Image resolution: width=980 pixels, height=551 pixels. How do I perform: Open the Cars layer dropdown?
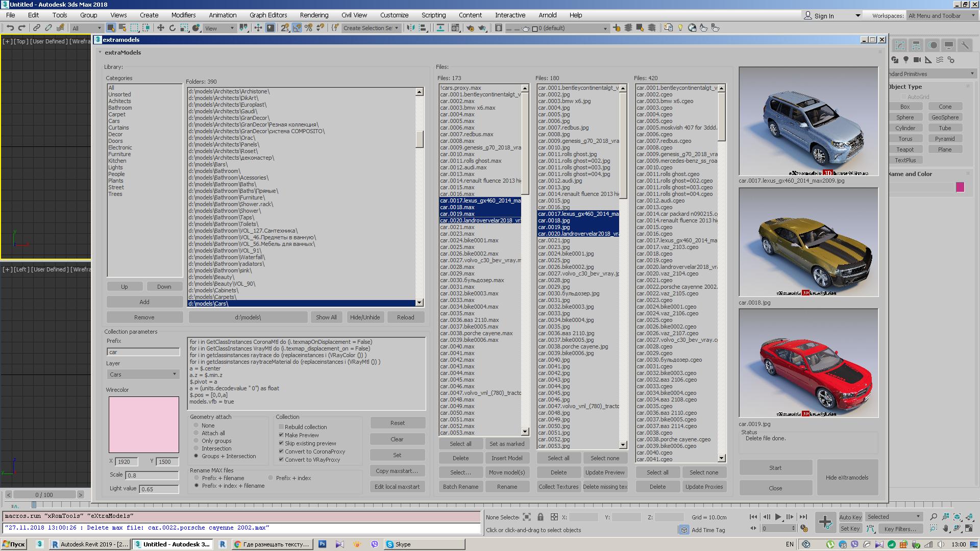142,374
